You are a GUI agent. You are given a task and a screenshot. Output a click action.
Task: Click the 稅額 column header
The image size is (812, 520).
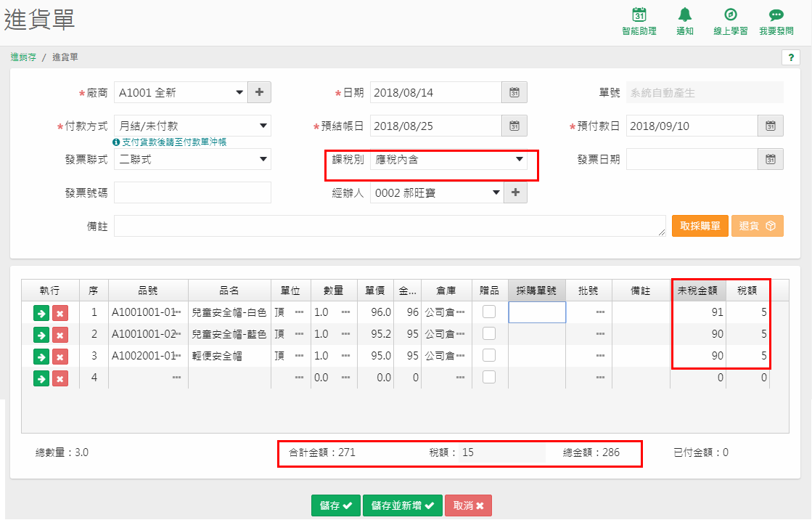pyautogui.click(x=747, y=291)
